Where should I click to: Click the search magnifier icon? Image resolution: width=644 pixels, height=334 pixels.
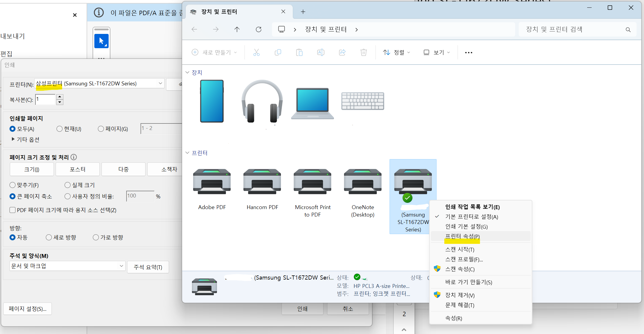[628, 29]
